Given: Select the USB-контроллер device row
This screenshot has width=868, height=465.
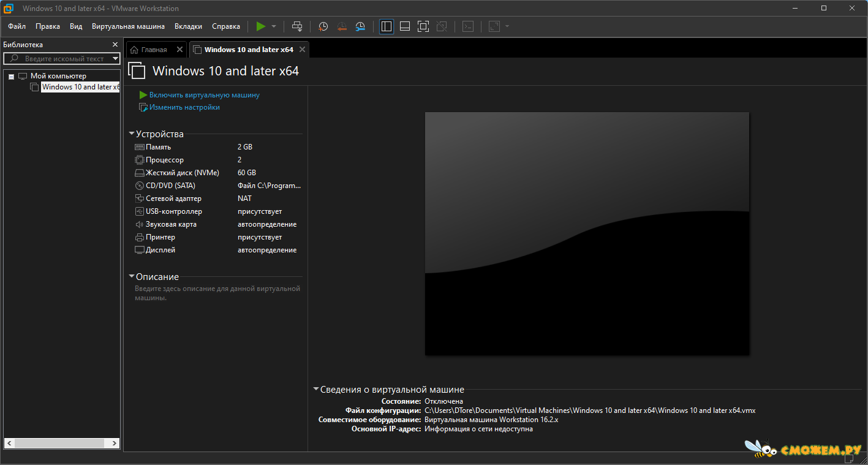Looking at the screenshot, I should tap(217, 211).
